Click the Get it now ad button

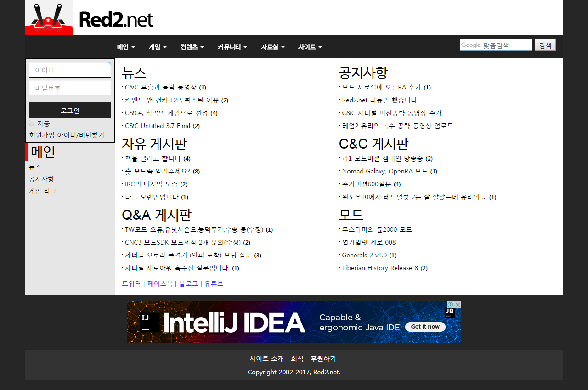coord(425,327)
